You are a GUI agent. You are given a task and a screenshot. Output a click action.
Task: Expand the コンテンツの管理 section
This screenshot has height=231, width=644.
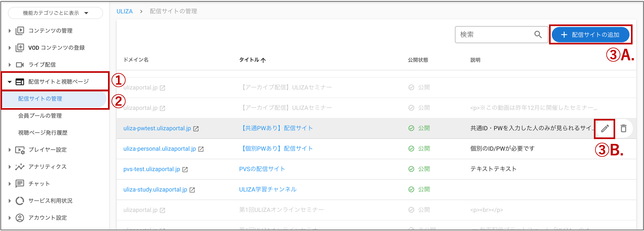pyautogui.click(x=10, y=30)
